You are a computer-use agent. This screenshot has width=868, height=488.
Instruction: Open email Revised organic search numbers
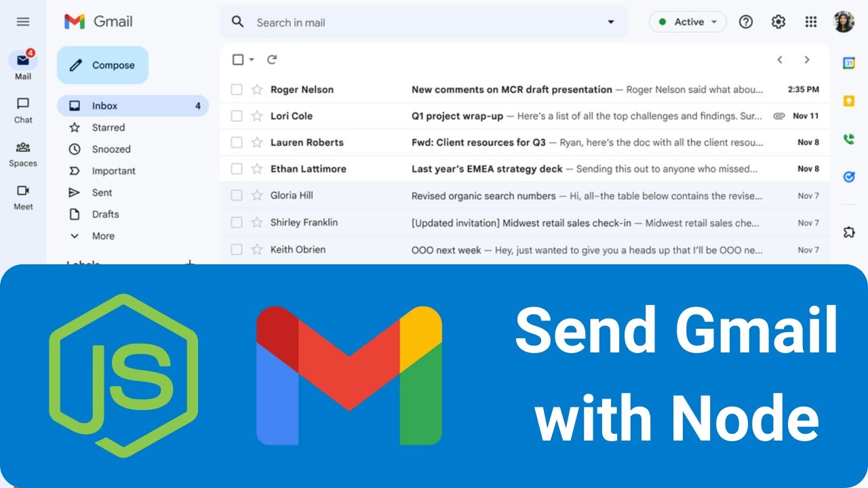pyautogui.click(x=525, y=195)
